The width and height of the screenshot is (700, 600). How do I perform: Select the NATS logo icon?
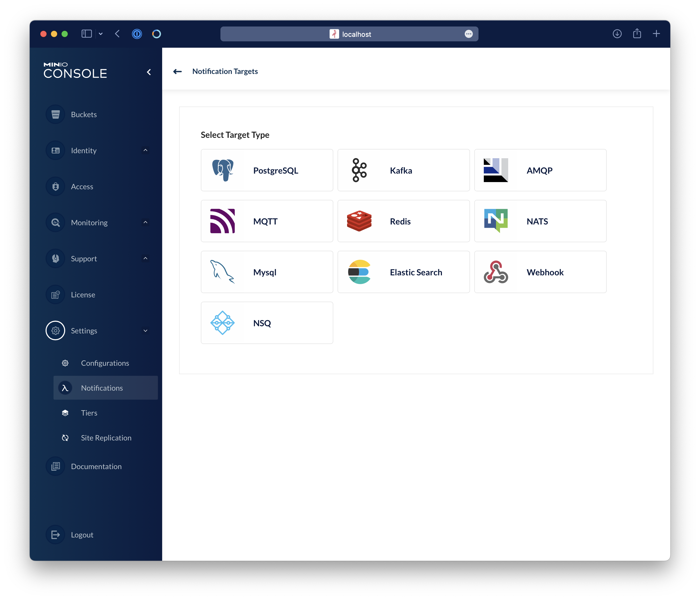point(496,220)
